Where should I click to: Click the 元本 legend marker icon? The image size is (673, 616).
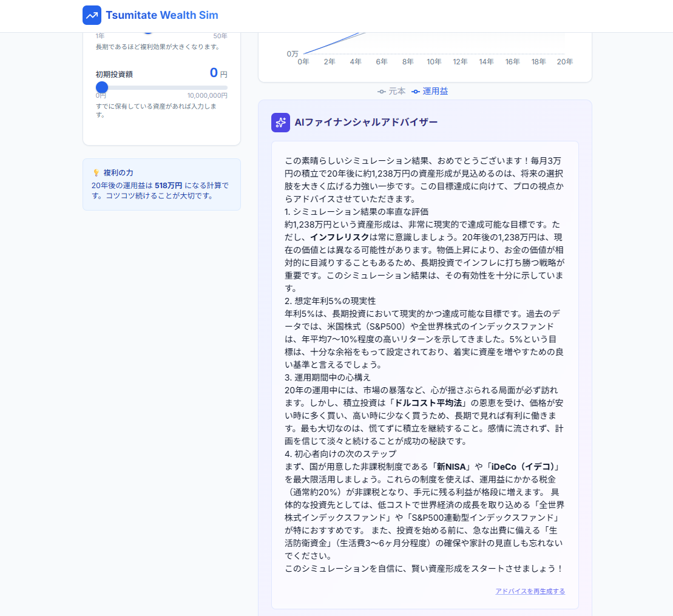tap(381, 92)
